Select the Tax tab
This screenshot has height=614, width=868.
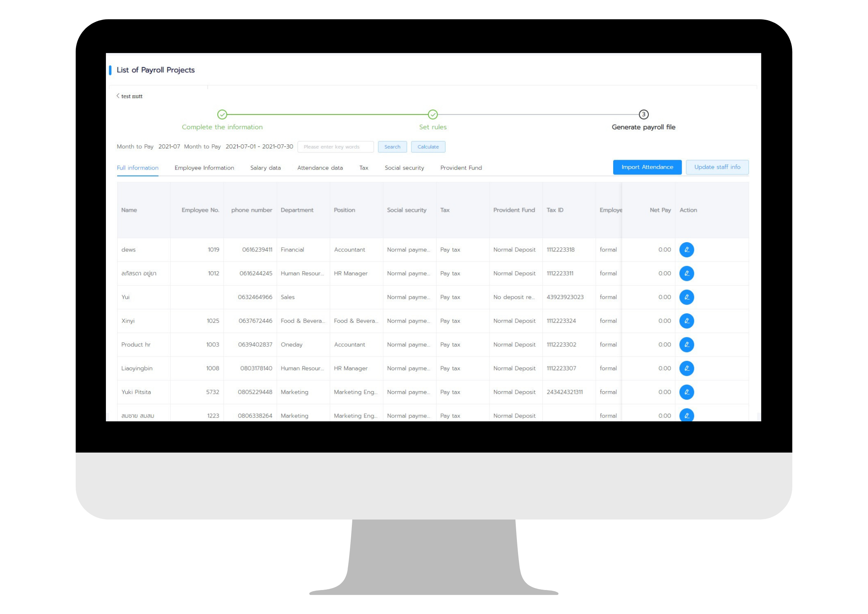[x=363, y=168]
